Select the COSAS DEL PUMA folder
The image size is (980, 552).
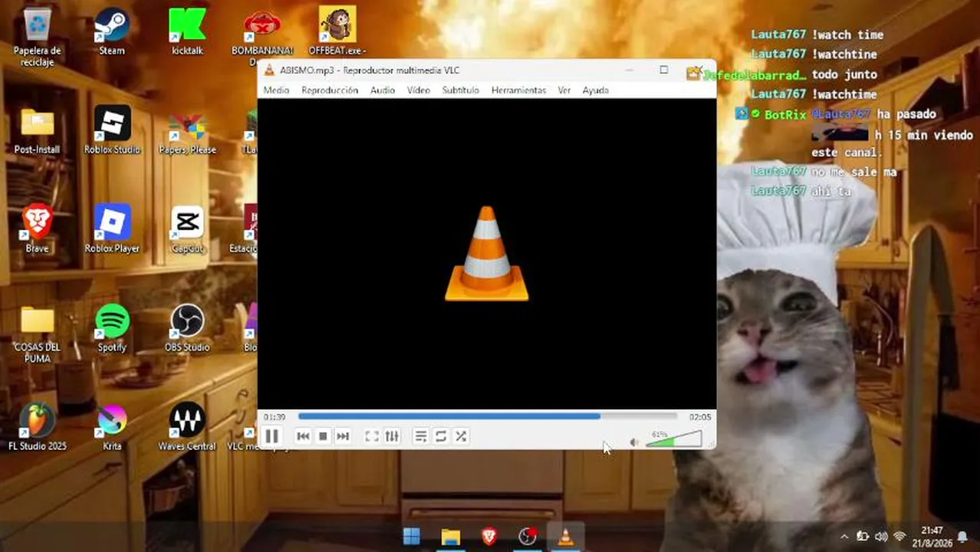point(37,333)
